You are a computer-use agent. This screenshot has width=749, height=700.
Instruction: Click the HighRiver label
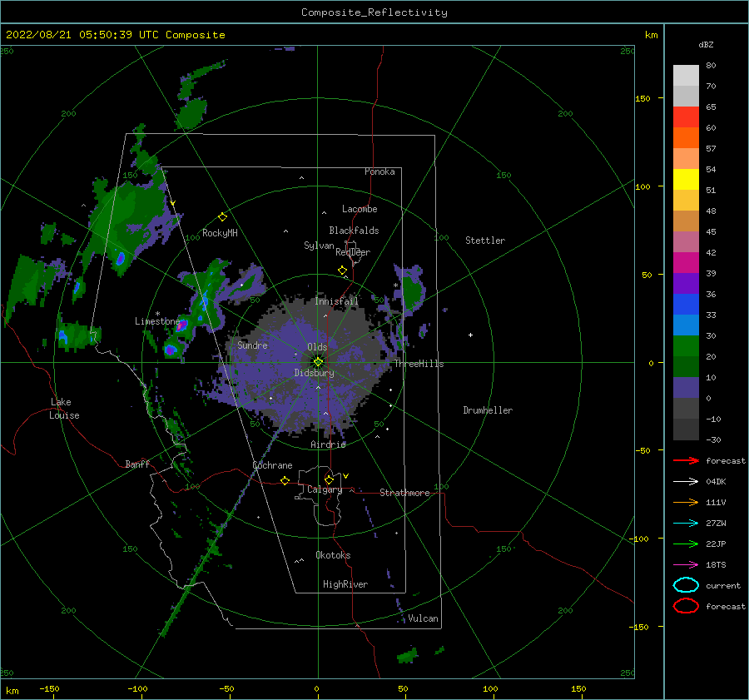pos(345,584)
